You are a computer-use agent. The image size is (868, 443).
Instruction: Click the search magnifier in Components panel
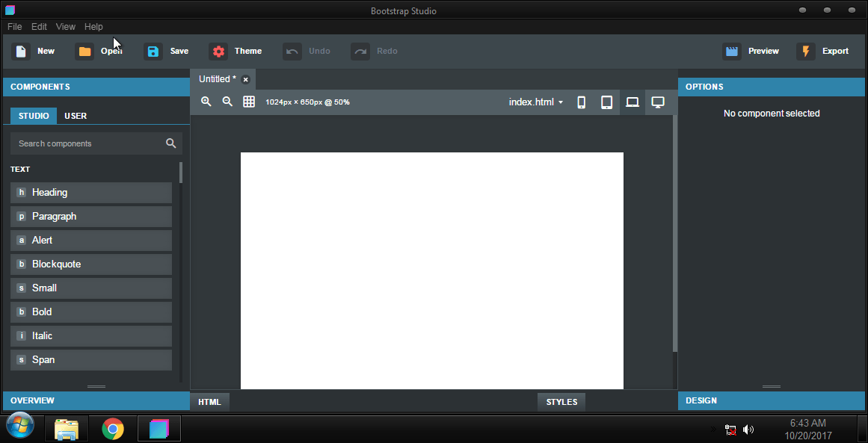[170, 143]
